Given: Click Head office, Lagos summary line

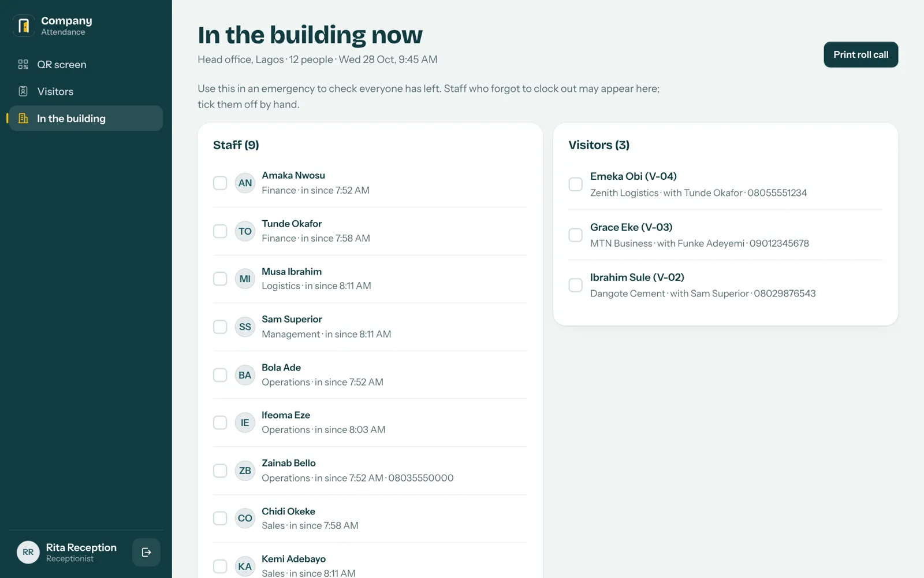Looking at the screenshot, I should 318,60.
